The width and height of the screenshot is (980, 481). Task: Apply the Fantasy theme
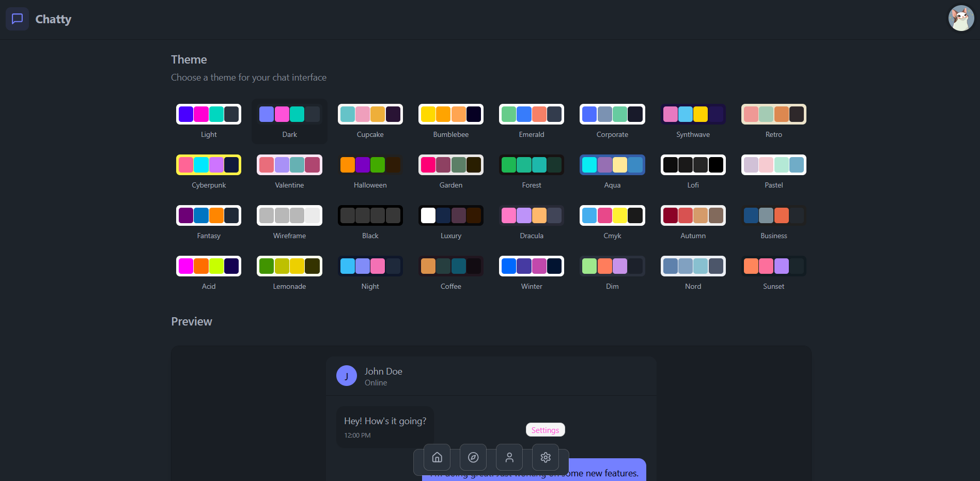pos(209,223)
